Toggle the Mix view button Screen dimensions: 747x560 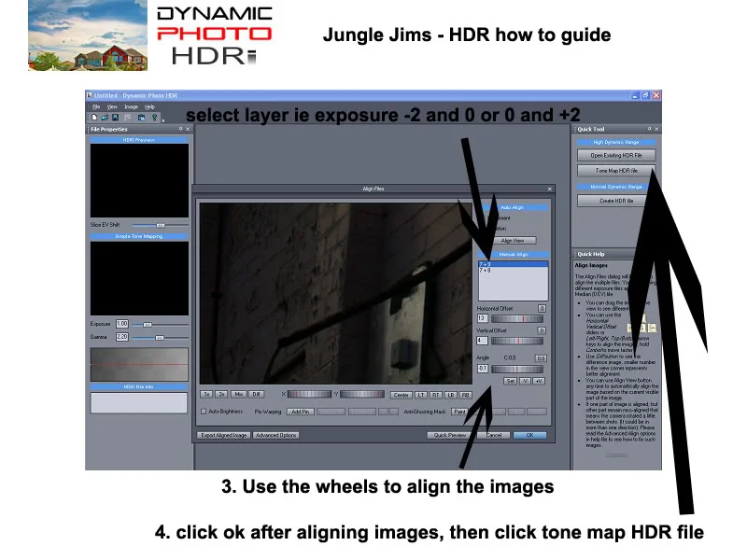(x=239, y=394)
